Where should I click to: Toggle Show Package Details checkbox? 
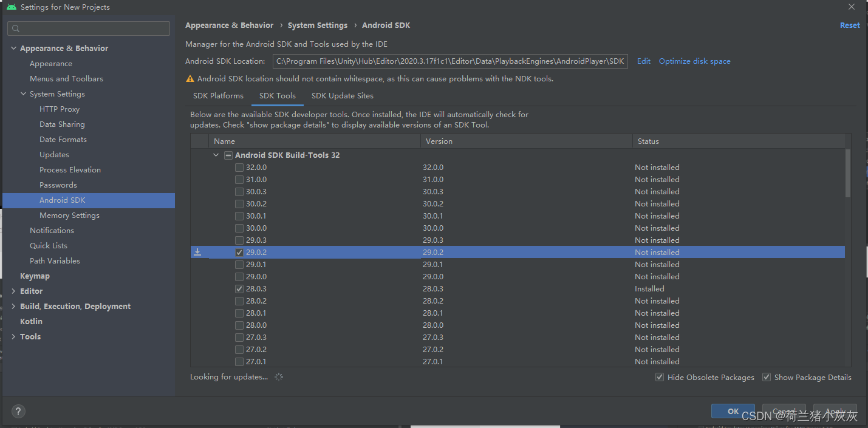[767, 377]
